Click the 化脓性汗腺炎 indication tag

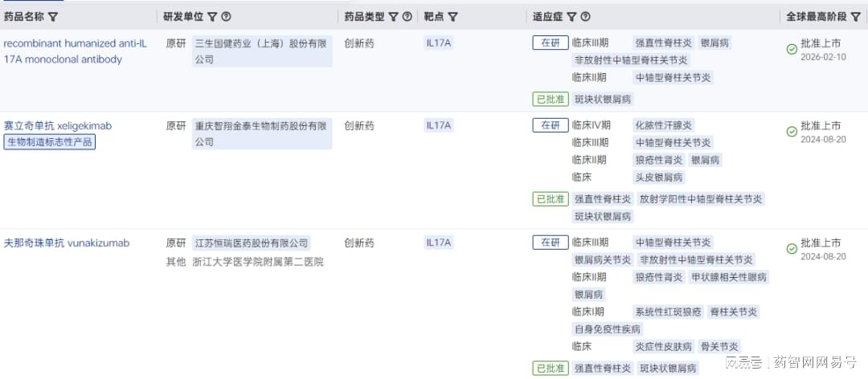pyautogui.click(x=663, y=125)
